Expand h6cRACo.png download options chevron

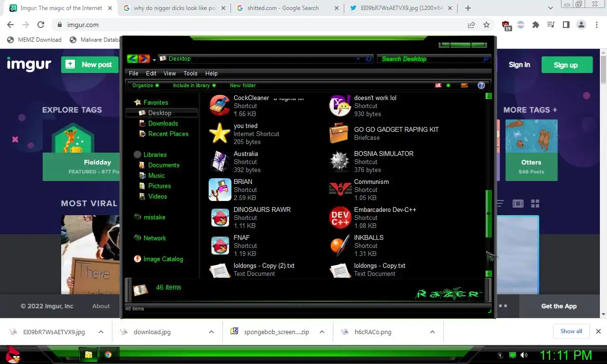point(432,332)
